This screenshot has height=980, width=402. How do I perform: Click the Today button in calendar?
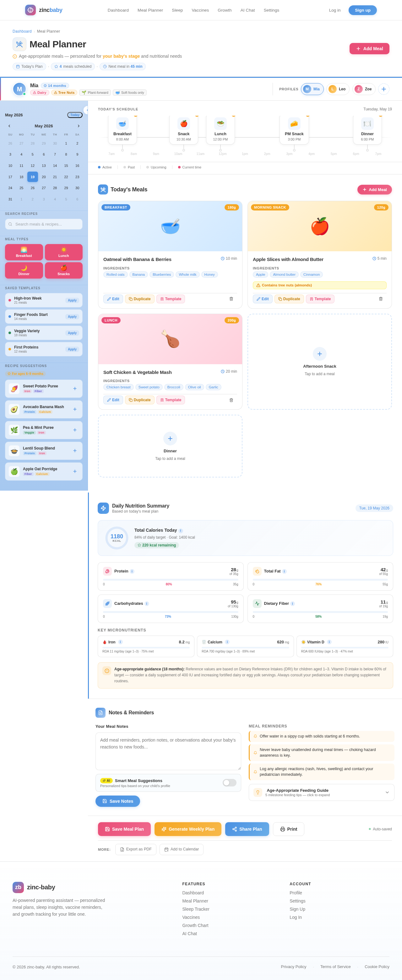pos(75,115)
